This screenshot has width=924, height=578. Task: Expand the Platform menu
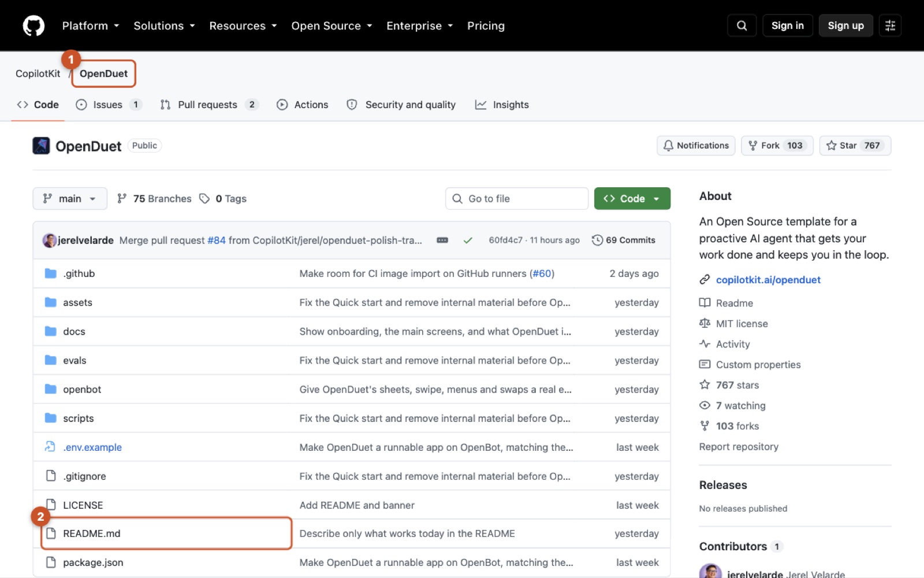click(x=91, y=25)
